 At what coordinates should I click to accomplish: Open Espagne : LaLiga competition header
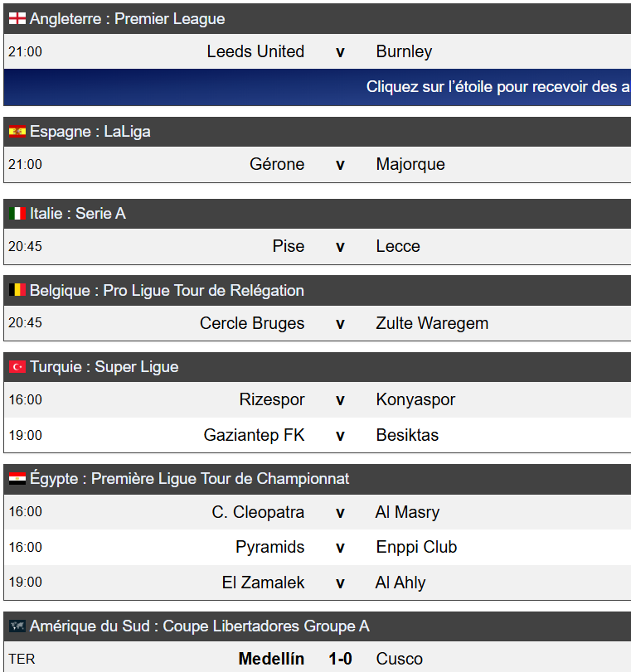(x=90, y=131)
